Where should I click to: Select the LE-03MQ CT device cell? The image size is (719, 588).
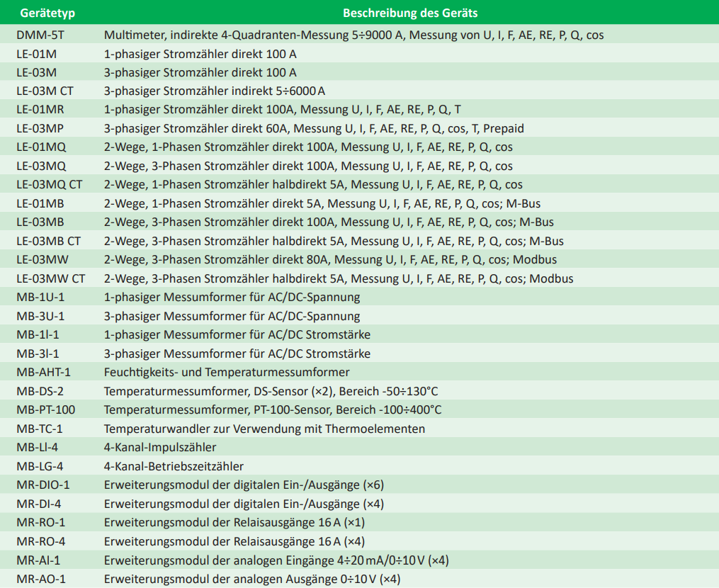[50, 184]
